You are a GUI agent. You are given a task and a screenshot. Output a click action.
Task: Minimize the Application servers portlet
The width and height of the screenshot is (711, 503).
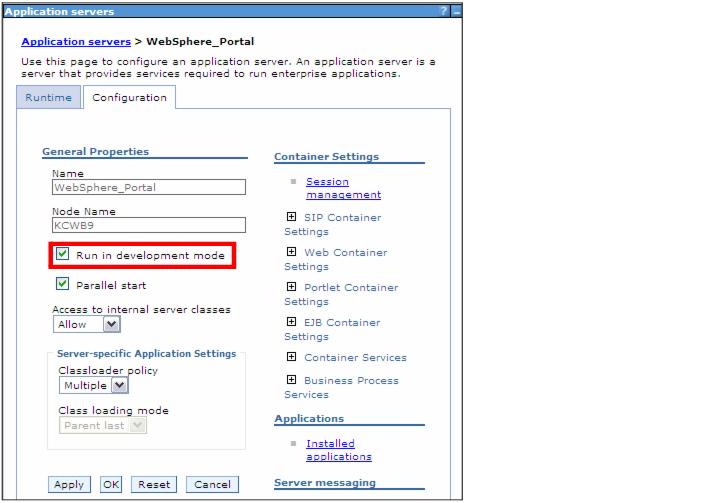pyautogui.click(x=456, y=12)
